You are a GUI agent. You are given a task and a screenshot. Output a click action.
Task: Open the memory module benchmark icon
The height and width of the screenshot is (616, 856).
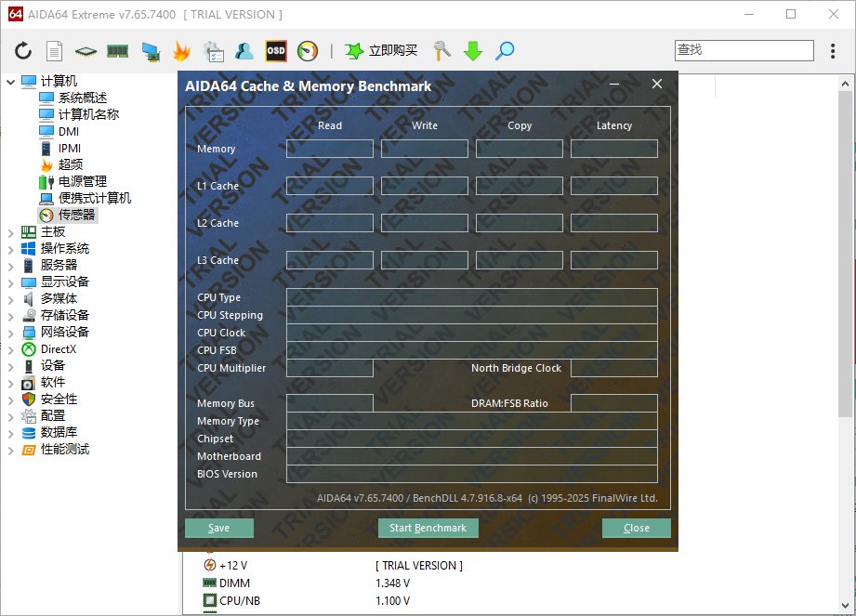[x=117, y=52]
